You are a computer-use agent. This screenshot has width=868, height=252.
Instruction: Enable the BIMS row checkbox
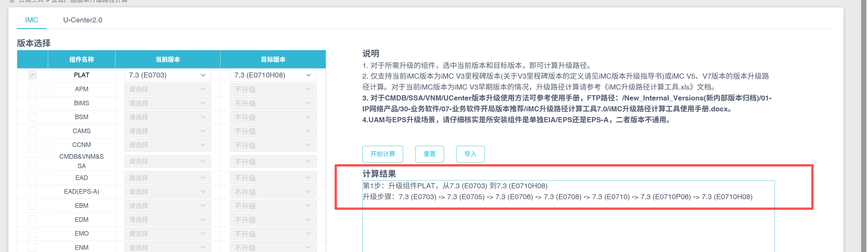pos(32,103)
